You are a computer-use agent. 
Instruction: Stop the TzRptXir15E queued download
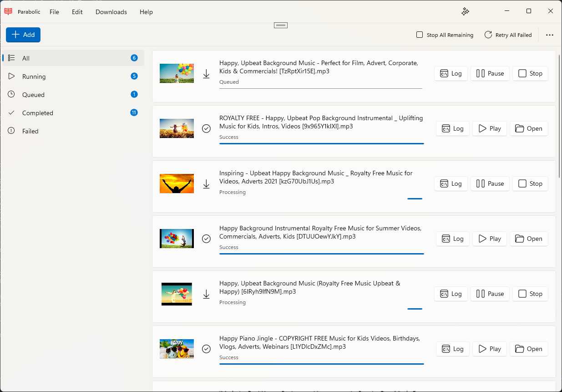[x=530, y=73]
